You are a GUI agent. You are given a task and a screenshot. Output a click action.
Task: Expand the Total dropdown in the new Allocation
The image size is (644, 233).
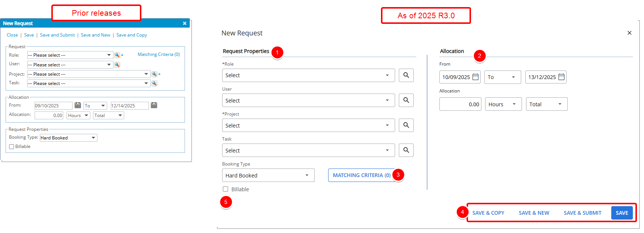[546, 104]
